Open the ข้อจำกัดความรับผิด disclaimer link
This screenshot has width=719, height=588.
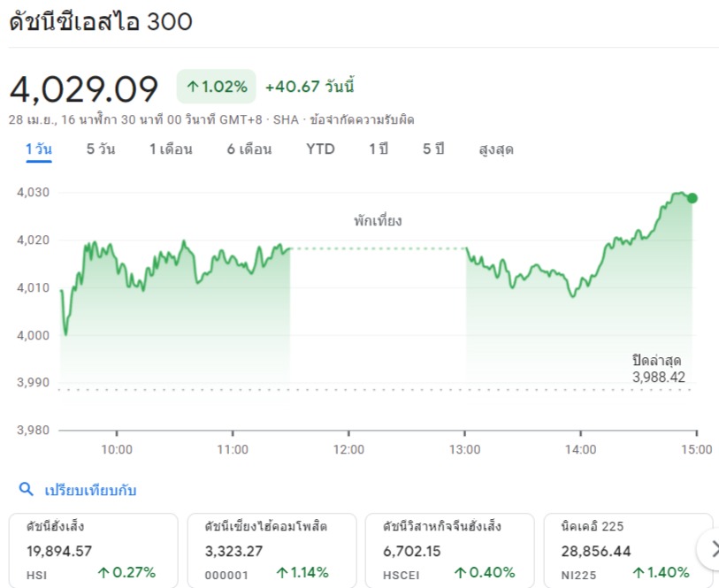point(361,119)
